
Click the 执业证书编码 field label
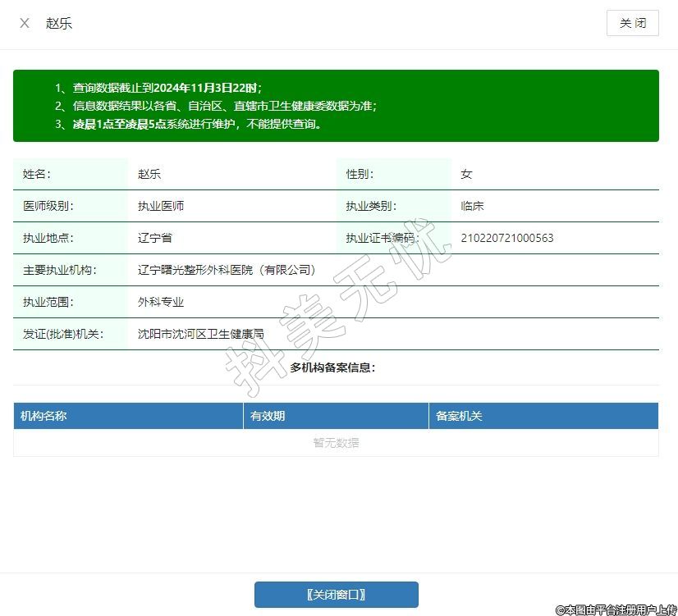pyautogui.click(x=382, y=238)
